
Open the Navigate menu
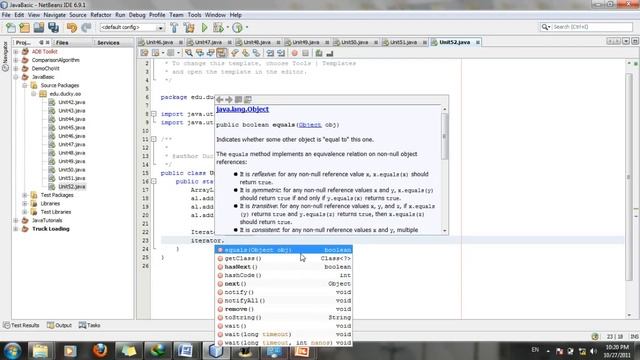click(x=54, y=15)
